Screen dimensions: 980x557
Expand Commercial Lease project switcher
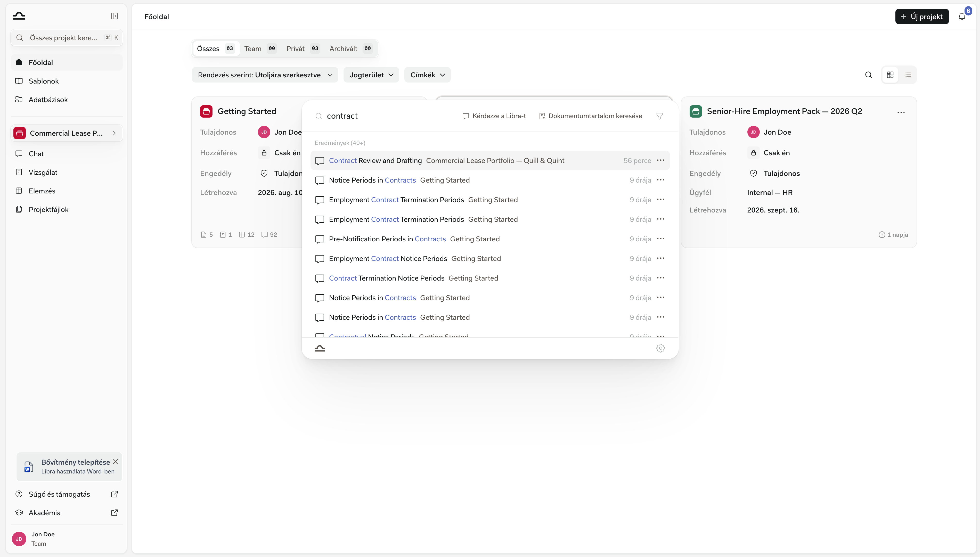point(67,133)
